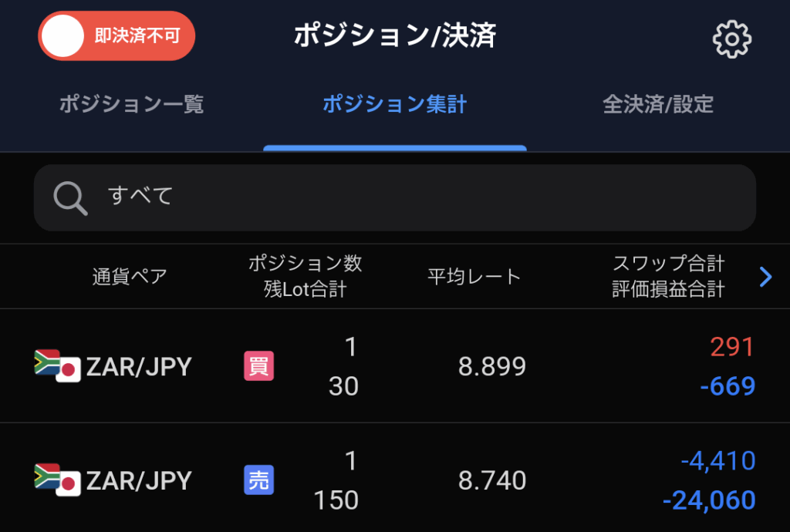Expand more columns with right chevron
This screenshot has width=790, height=532.
click(x=765, y=277)
